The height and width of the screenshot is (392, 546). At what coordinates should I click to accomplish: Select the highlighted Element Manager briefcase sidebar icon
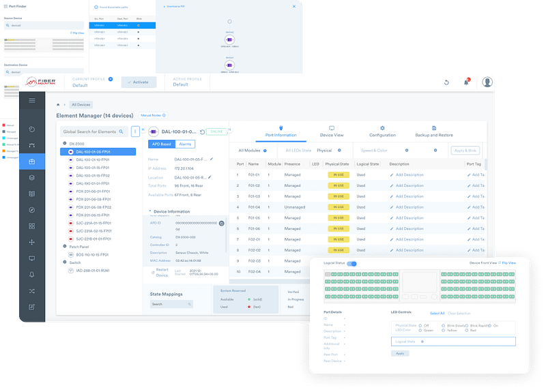pyautogui.click(x=31, y=162)
